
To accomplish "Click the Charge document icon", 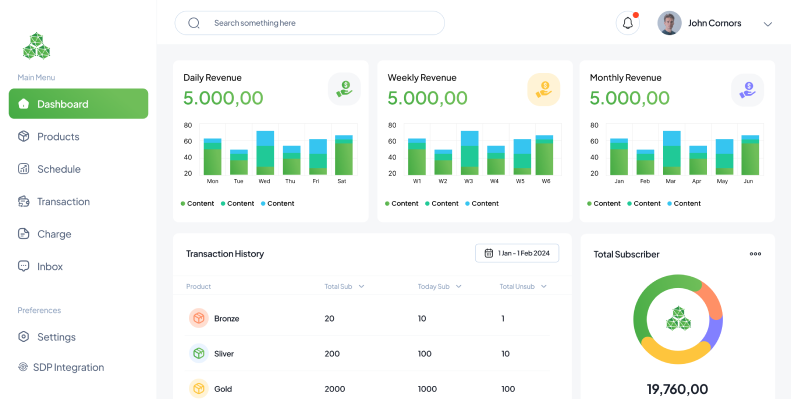I will (x=23, y=234).
